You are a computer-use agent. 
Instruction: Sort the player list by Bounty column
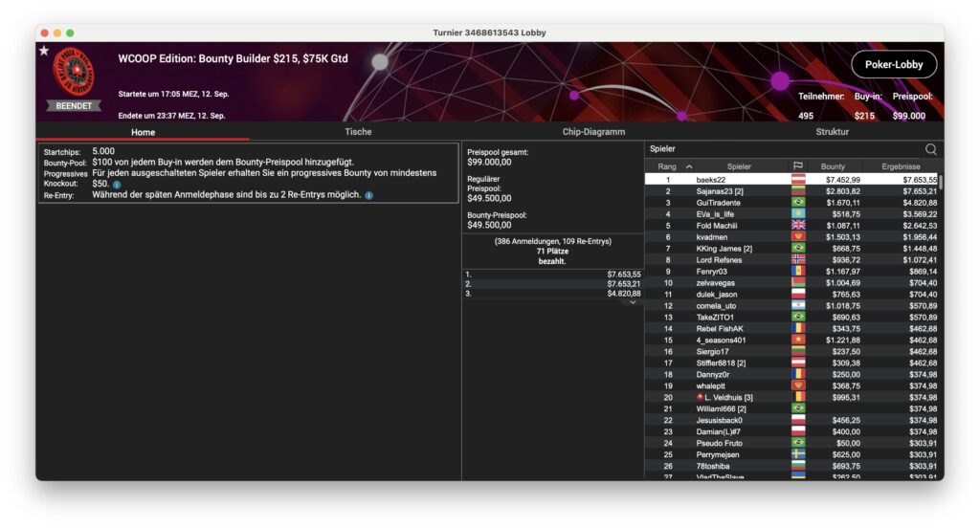[x=833, y=166]
